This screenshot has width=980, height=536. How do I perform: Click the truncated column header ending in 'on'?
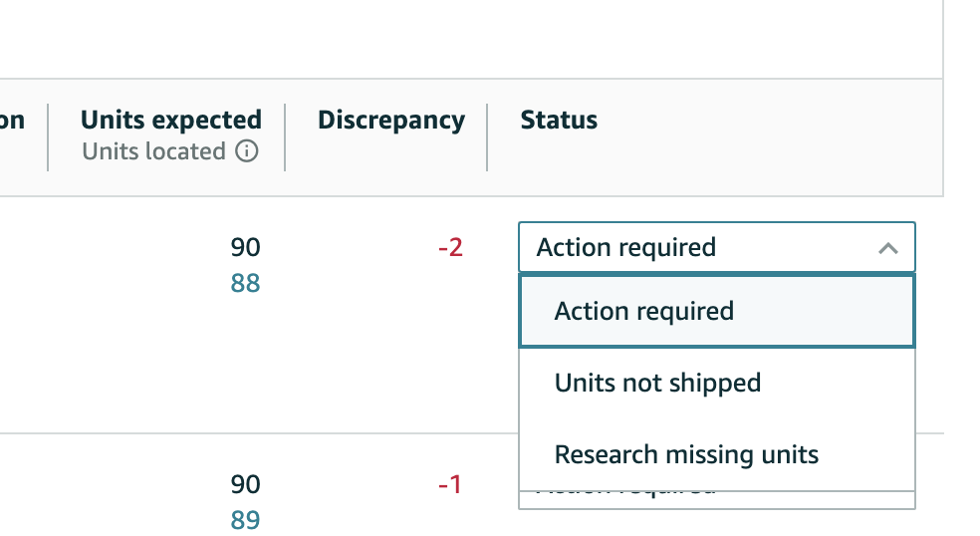[12, 121]
